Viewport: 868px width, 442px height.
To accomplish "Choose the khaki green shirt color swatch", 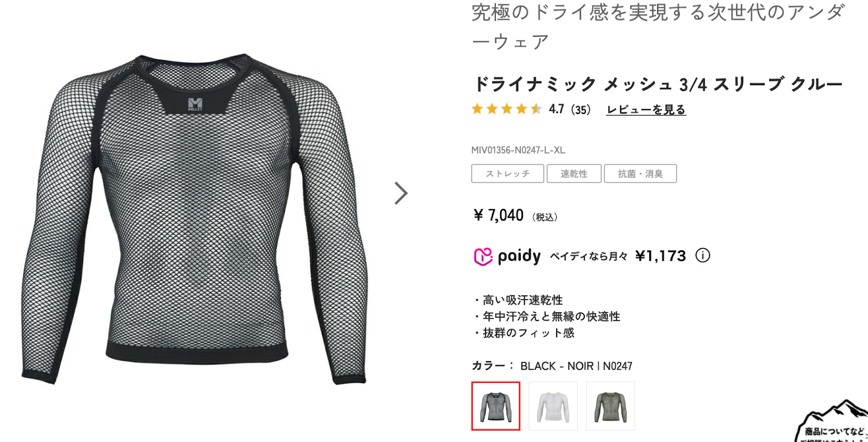I will coord(610,406).
